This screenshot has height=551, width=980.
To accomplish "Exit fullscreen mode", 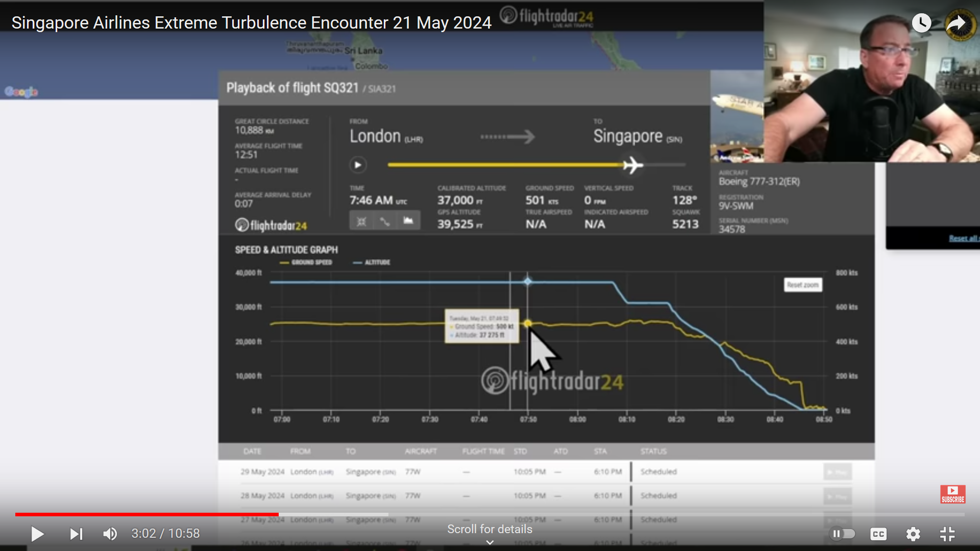I will pos(947,534).
